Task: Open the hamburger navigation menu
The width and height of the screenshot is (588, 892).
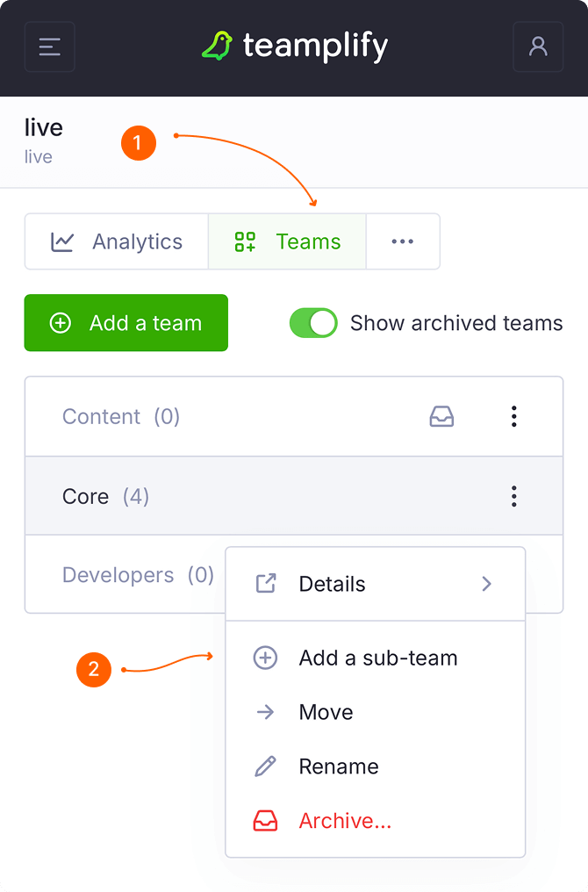Action: tap(50, 47)
